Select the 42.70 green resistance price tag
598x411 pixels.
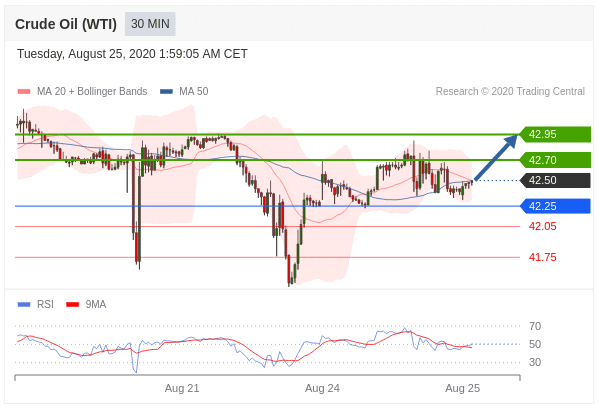[x=555, y=160]
